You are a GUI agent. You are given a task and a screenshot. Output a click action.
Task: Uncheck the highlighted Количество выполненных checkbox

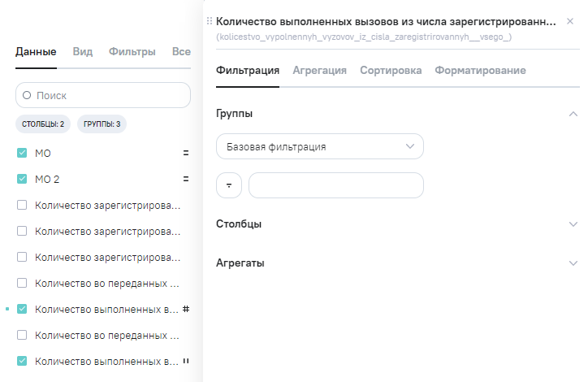[22, 309]
